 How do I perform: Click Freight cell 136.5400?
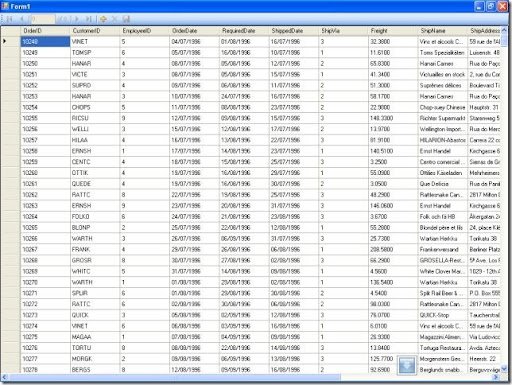(393, 282)
